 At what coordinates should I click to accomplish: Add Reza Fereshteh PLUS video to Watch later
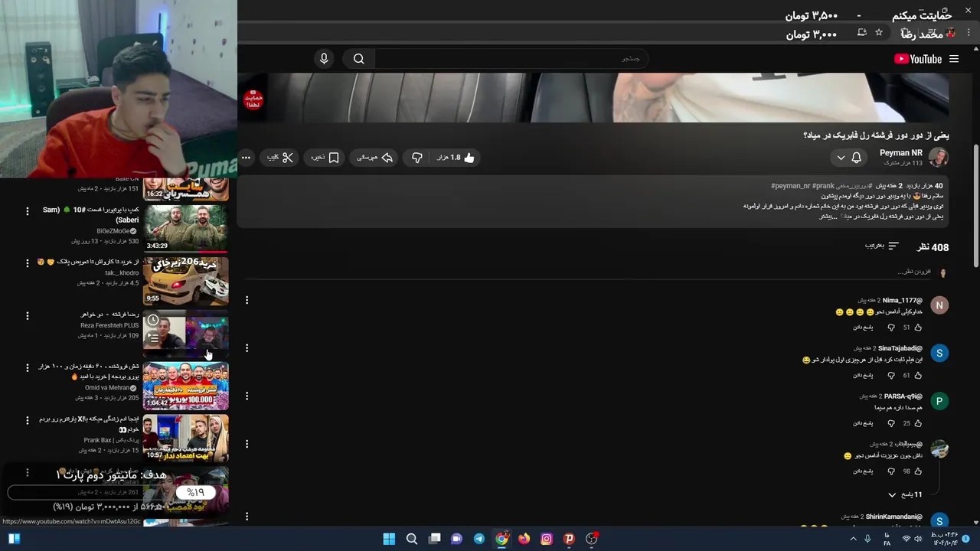point(153,321)
